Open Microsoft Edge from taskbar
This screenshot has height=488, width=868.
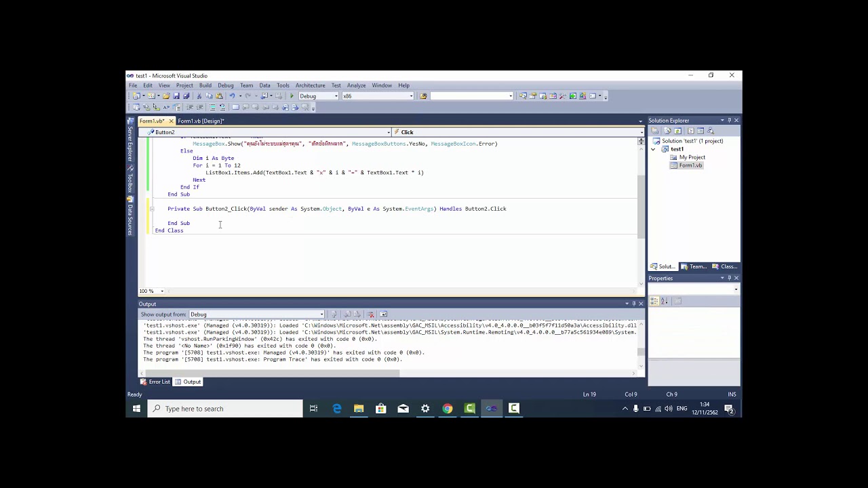(337, 409)
